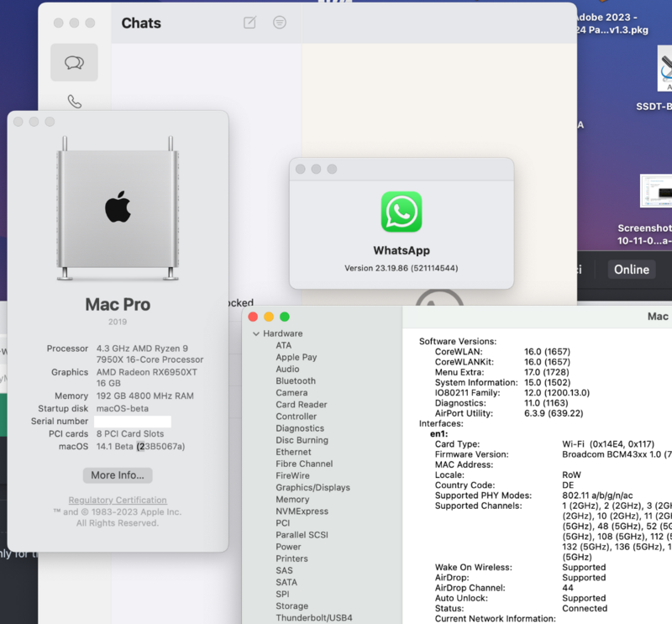Select Diagnostics in Hardware sidebar list

300,428
